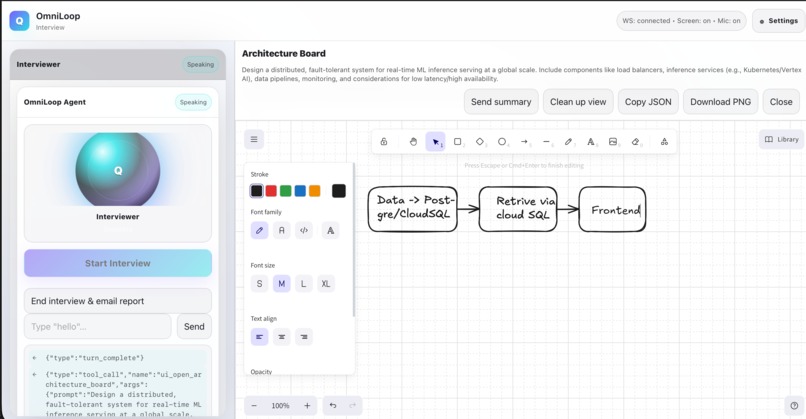This screenshot has height=419, width=806.
Task: Select the Ellipse shape tool
Action: (502, 142)
